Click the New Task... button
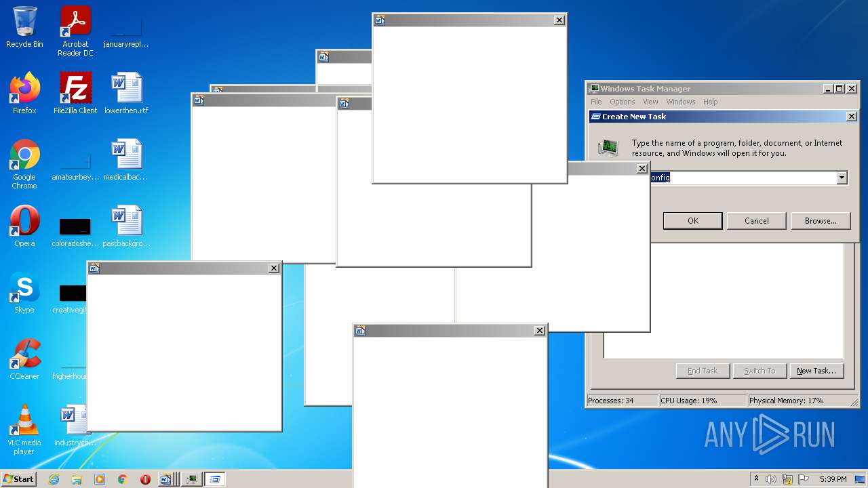 816,371
